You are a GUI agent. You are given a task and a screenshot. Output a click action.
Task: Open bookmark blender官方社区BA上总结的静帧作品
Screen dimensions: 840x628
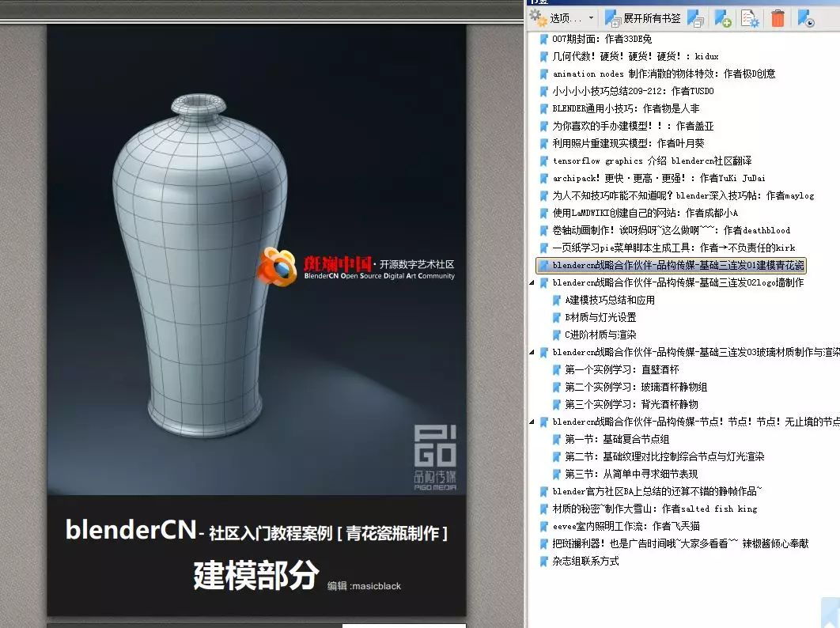click(x=656, y=491)
